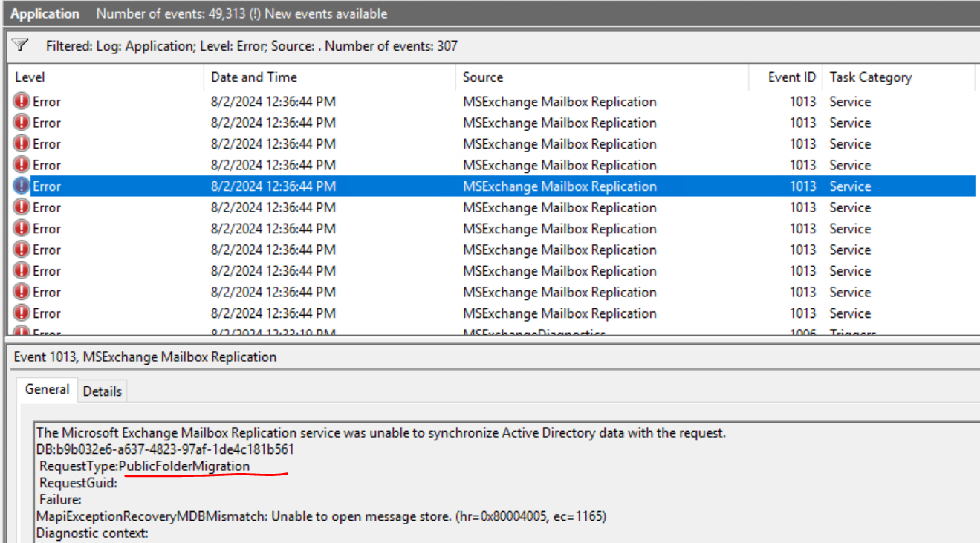Click the highlighted row's MSExchange Mailbox Replication source
Screen dimensions: 980x543
click(559, 186)
